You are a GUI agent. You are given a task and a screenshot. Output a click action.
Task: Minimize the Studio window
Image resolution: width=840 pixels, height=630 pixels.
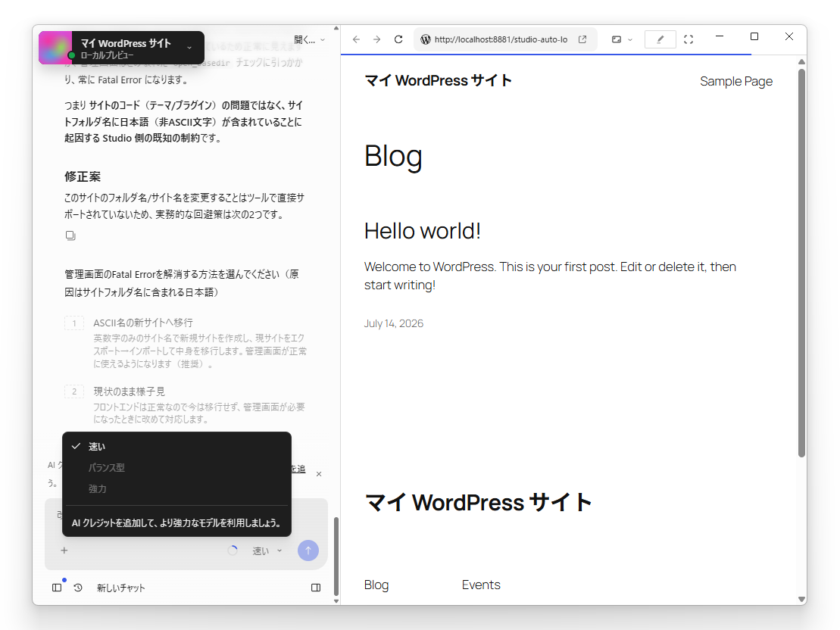(x=720, y=36)
